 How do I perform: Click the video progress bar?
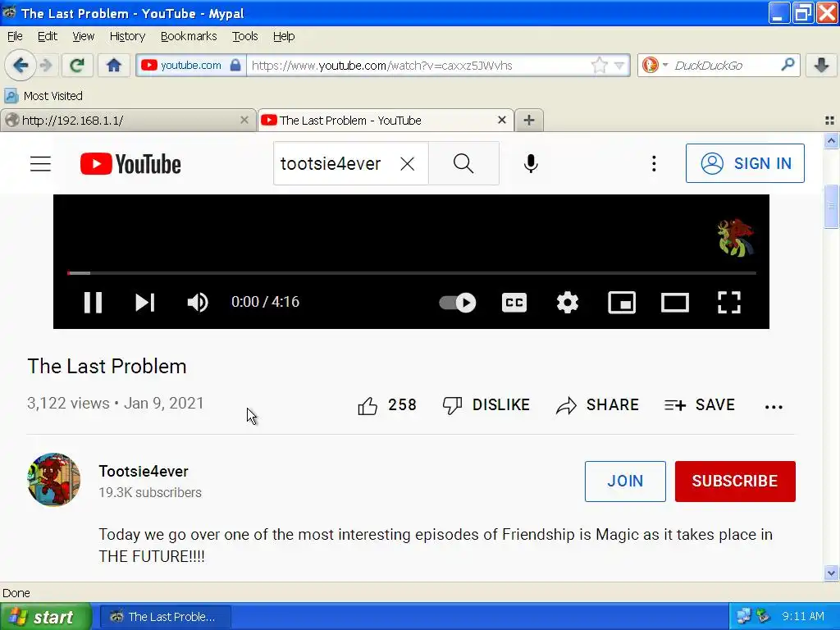[412, 273]
